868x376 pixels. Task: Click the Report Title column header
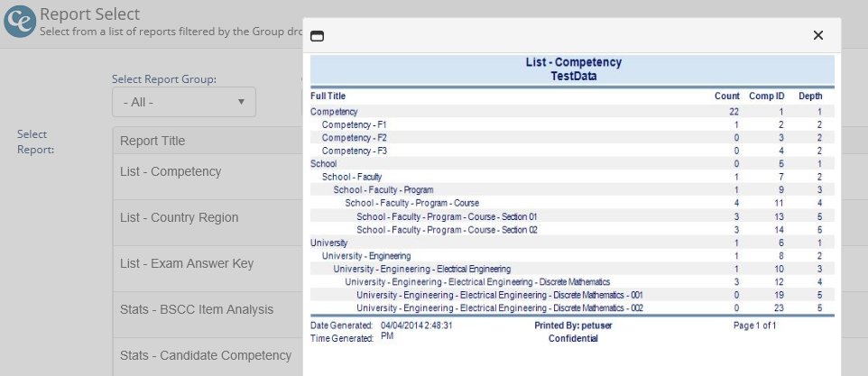click(152, 141)
